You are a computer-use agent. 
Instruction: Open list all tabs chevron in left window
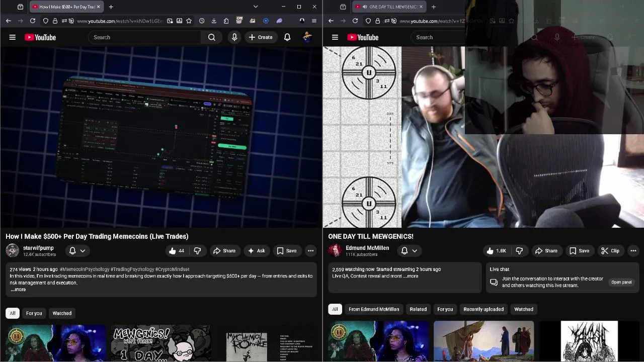[x=256, y=7]
